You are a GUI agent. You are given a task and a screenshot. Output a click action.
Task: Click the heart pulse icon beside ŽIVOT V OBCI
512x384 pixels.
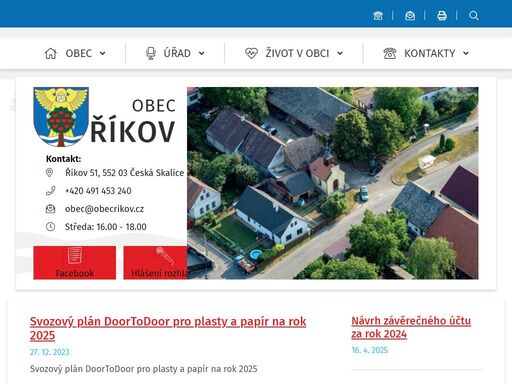coord(251,53)
